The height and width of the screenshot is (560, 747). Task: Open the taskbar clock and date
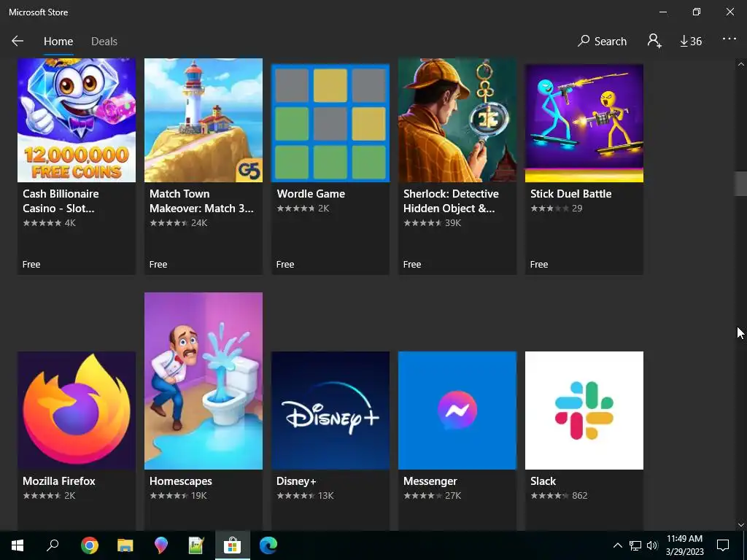[x=684, y=545]
